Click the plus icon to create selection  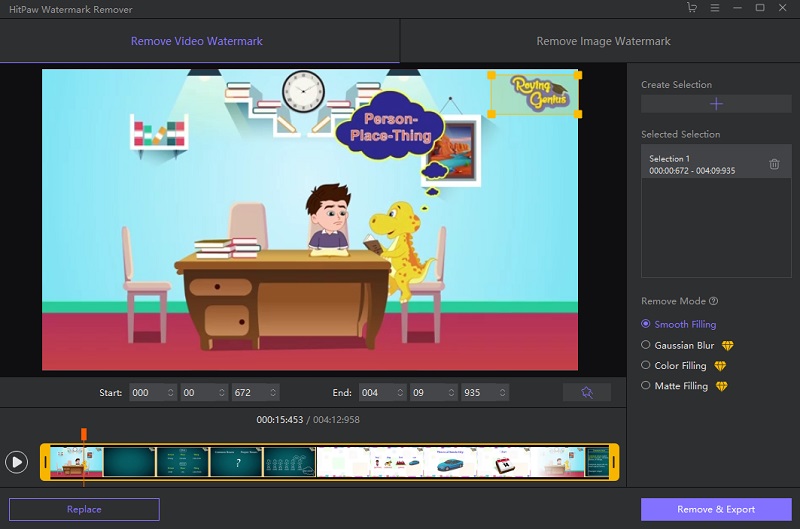716,104
